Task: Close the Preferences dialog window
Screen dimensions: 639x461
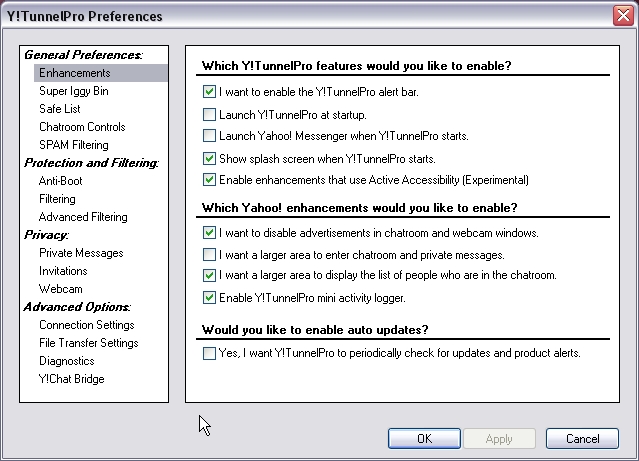Action: (621, 16)
